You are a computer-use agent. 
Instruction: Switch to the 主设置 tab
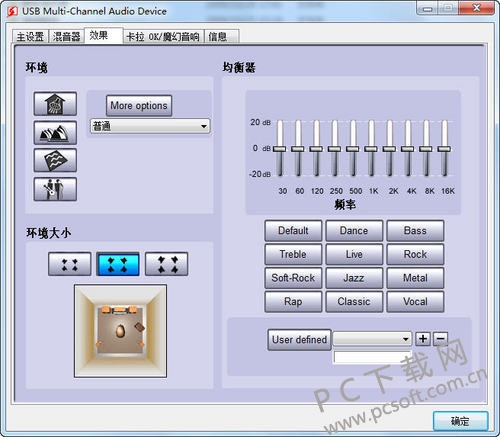click(x=30, y=37)
